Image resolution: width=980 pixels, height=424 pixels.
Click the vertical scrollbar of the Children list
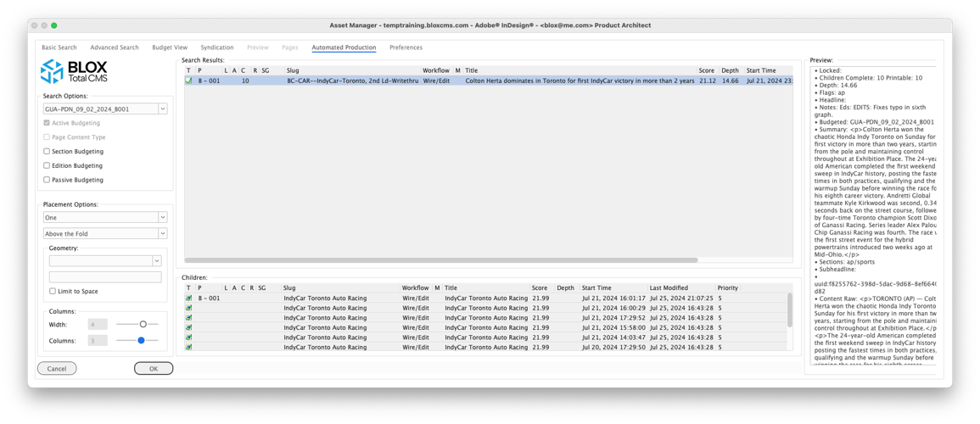(x=789, y=310)
